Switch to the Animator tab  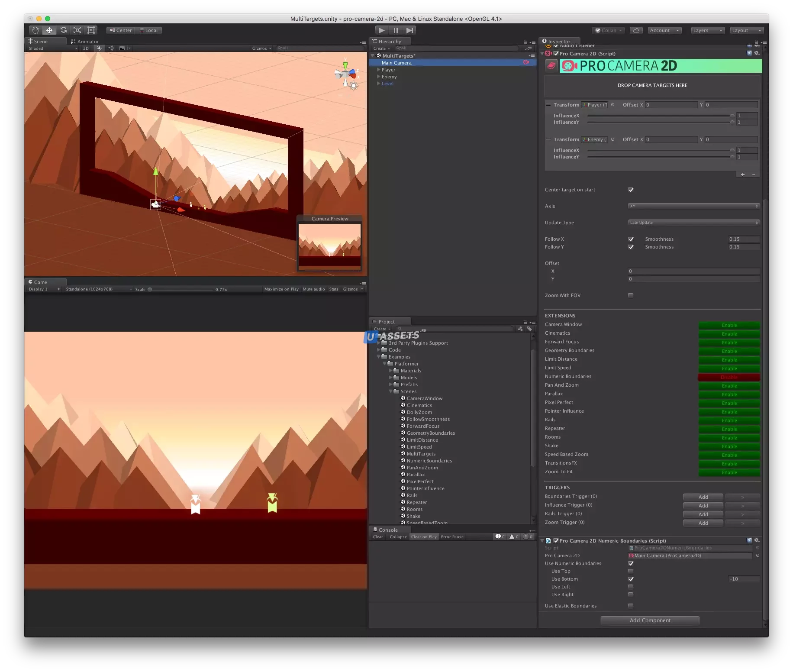85,42
